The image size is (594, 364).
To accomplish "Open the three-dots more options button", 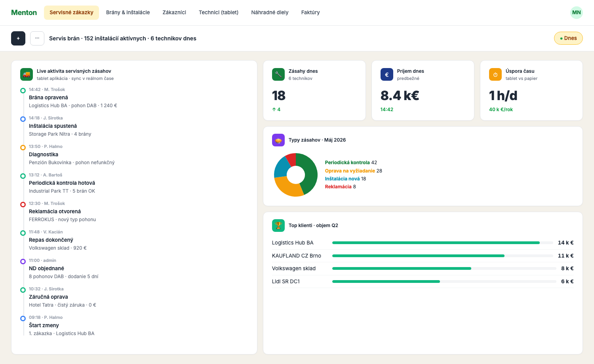I will [x=37, y=38].
